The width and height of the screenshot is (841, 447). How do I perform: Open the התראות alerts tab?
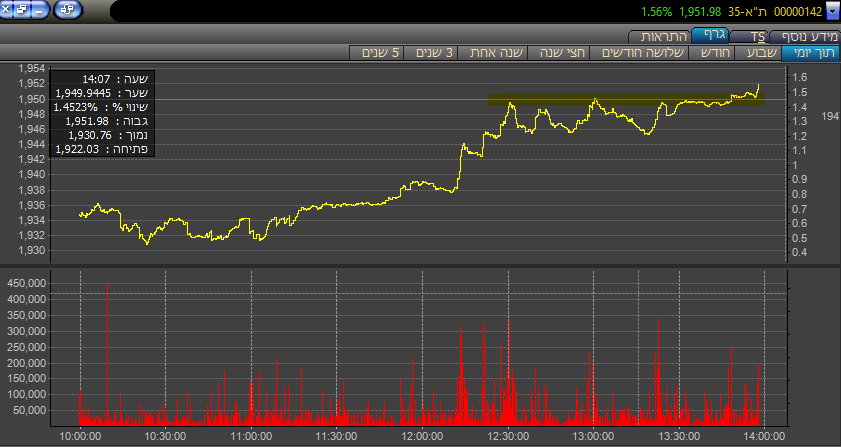659,36
